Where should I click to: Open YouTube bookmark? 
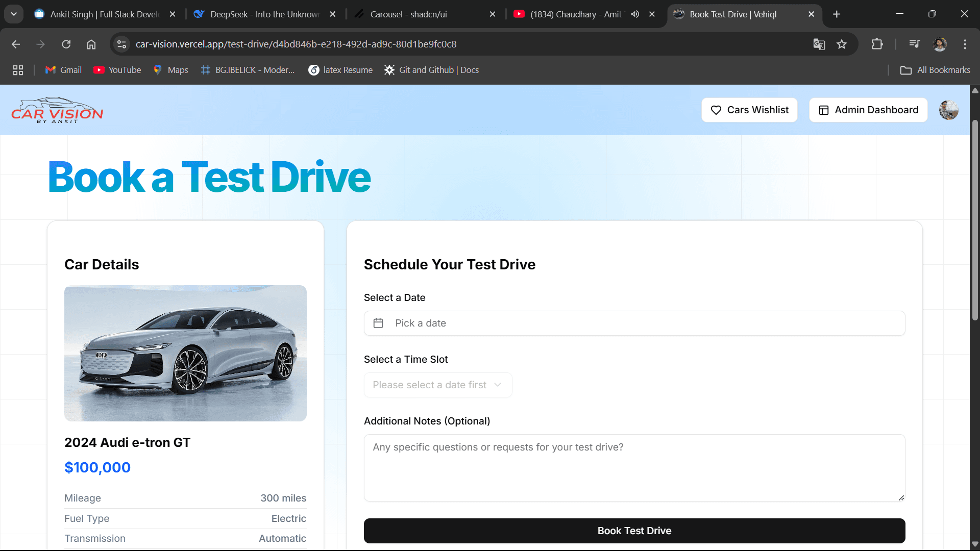click(x=117, y=70)
